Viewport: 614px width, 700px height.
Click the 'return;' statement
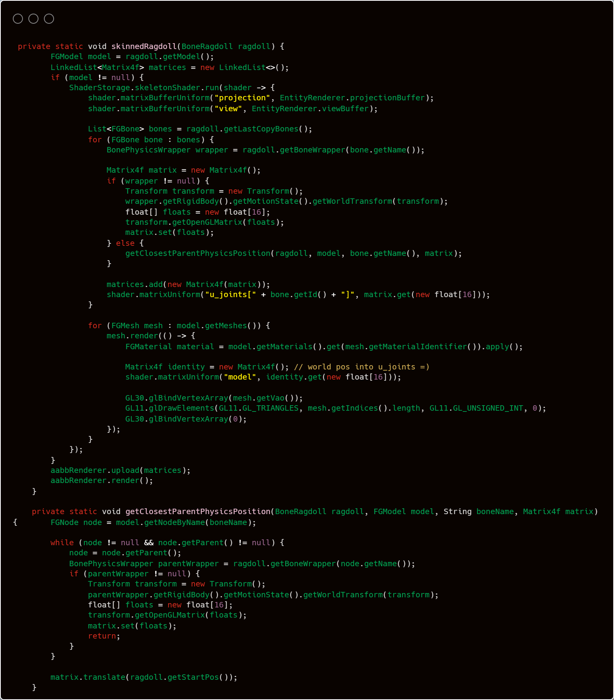(x=105, y=636)
